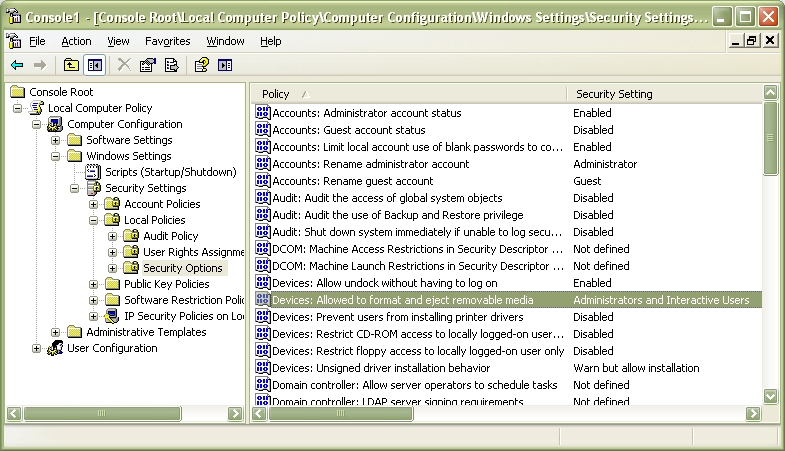Viewport: 785px width, 451px height.
Task: Select Audit Policy in the tree
Action: click(x=171, y=236)
